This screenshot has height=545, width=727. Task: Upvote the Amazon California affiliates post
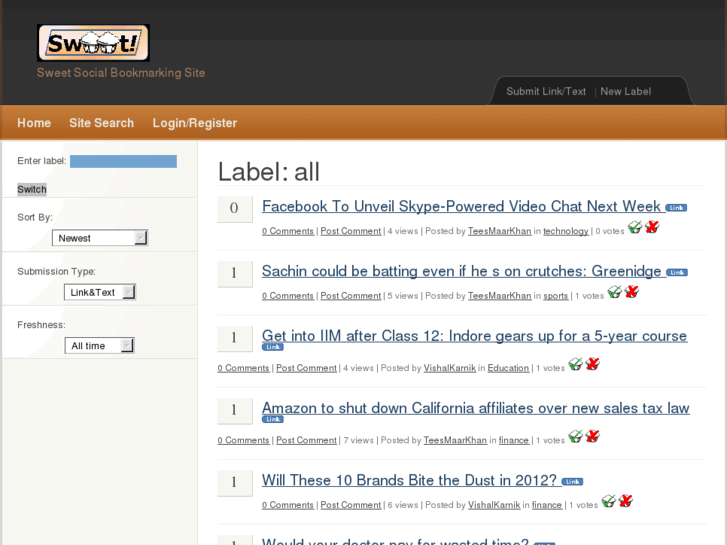(x=575, y=436)
